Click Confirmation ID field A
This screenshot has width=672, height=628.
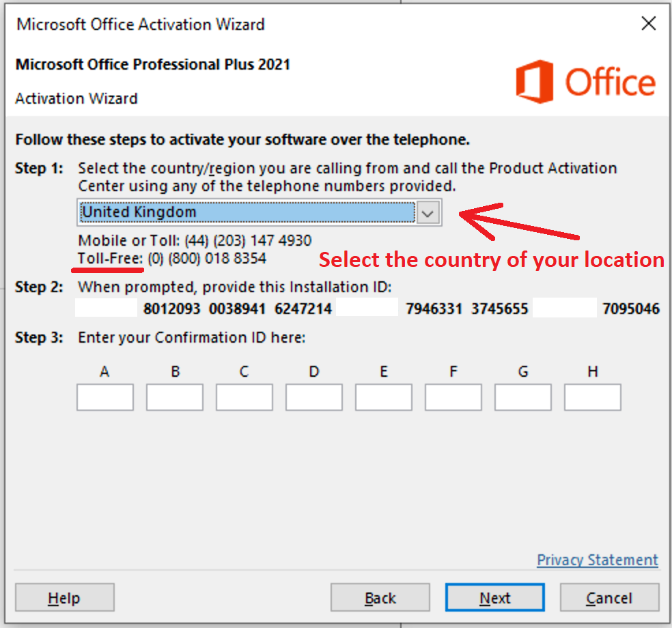click(105, 397)
